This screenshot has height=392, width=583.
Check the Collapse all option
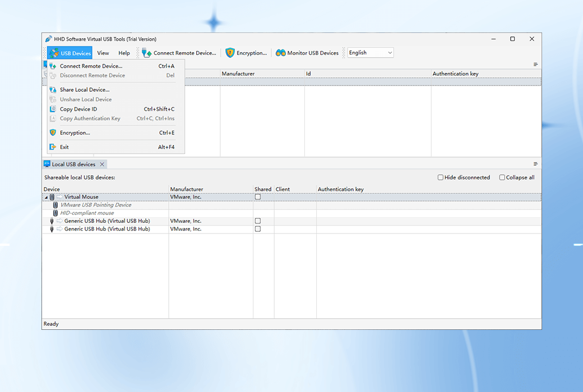tap(502, 177)
